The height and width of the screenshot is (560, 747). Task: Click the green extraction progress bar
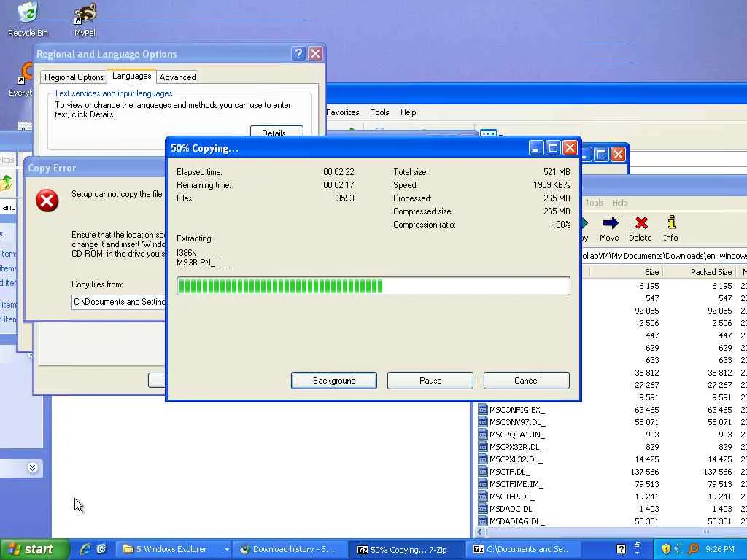(x=373, y=286)
